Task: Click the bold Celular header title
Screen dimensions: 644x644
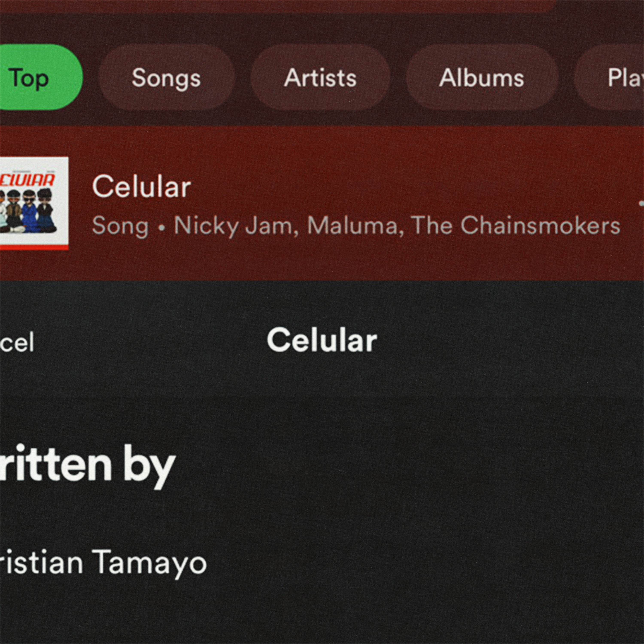Action: click(x=322, y=340)
